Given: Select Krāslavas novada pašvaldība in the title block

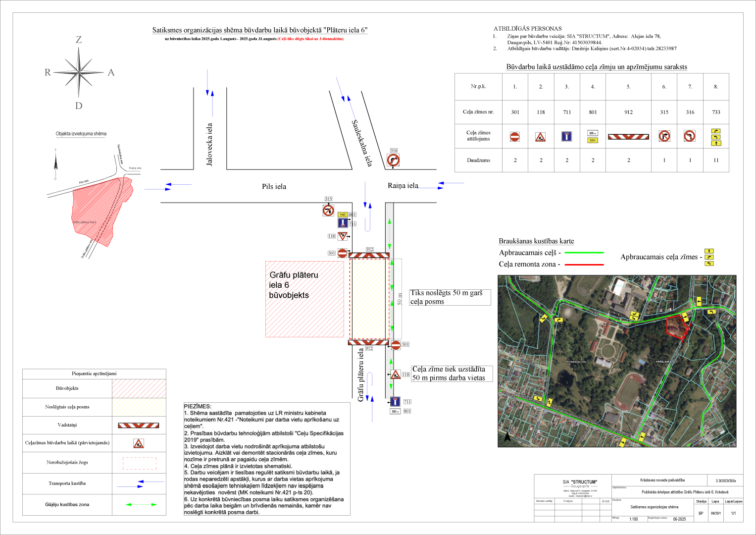Looking at the screenshot, I should pos(662,480).
